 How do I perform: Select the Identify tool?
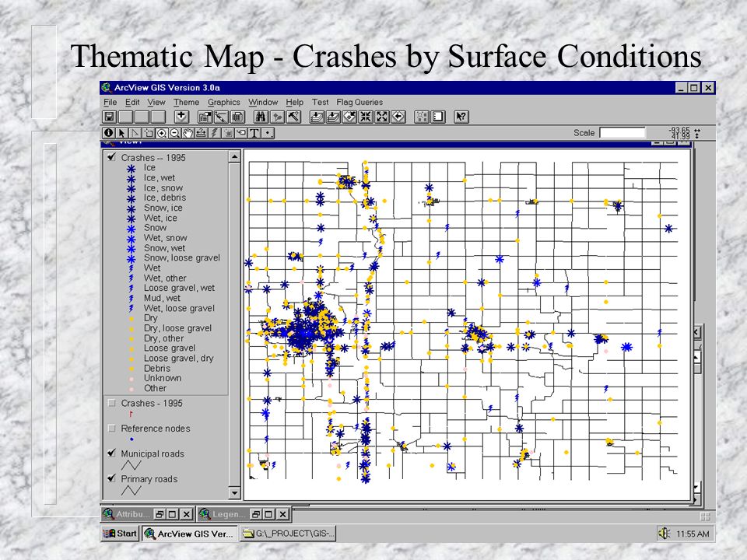coord(109,133)
